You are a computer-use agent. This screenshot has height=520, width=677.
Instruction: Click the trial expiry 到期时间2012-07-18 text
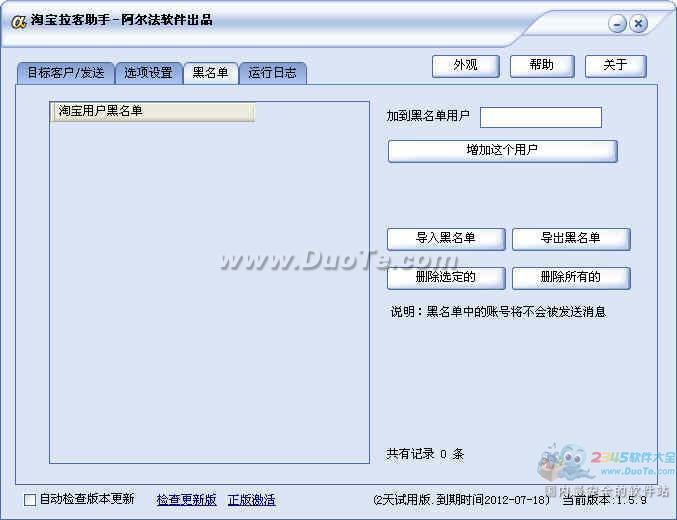493,500
